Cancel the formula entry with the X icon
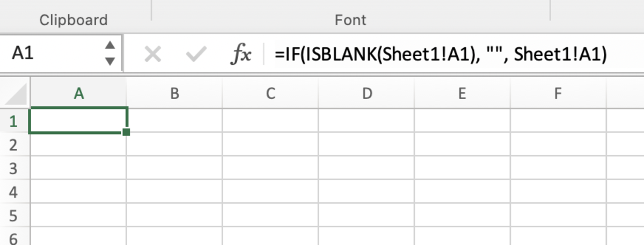 tap(153, 54)
